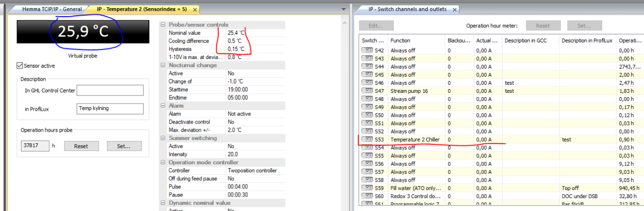This screenshot has width=644, height=211.
Task: Toggle the OFF switch icon for S48
Action: [367, 99]
